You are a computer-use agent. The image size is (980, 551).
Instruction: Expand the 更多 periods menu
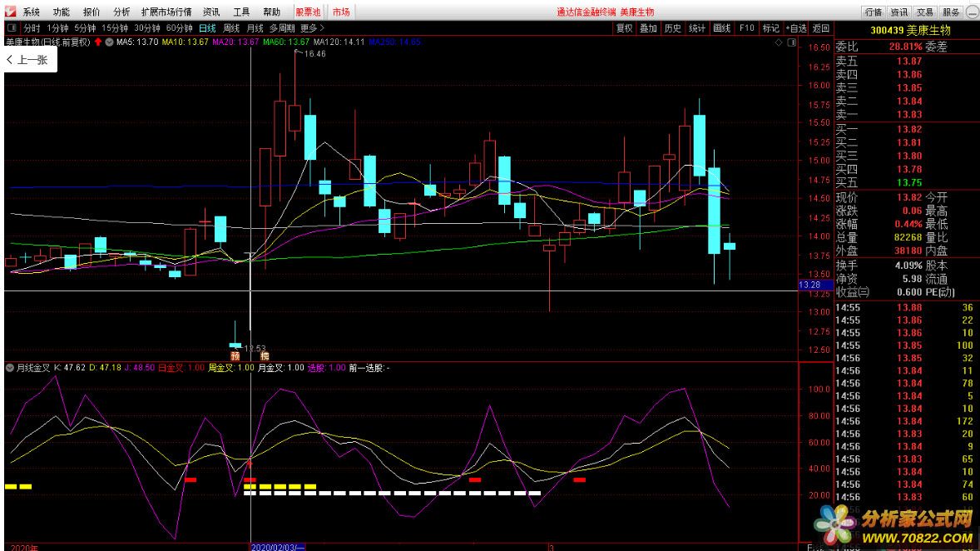311,28
